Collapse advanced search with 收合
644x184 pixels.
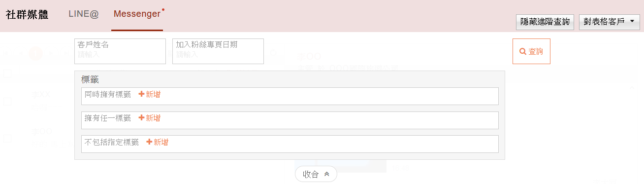316,174
